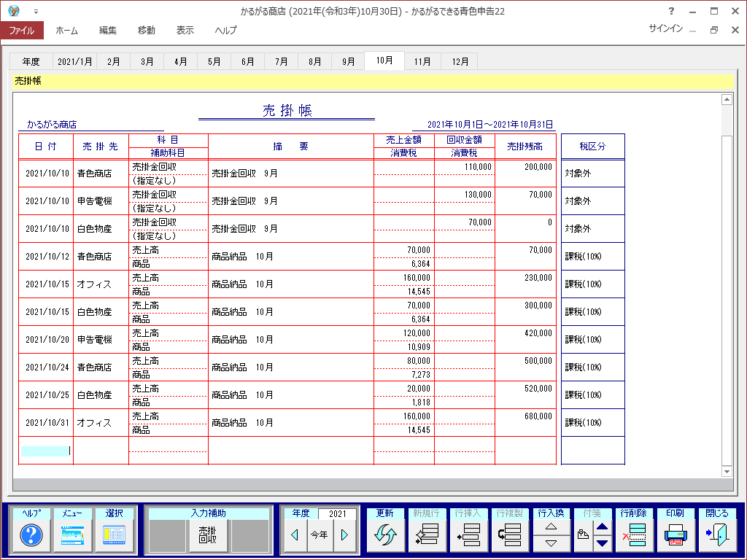
Task: Move row up with 行入換 up arrow
Action: [x=551, y=527]
